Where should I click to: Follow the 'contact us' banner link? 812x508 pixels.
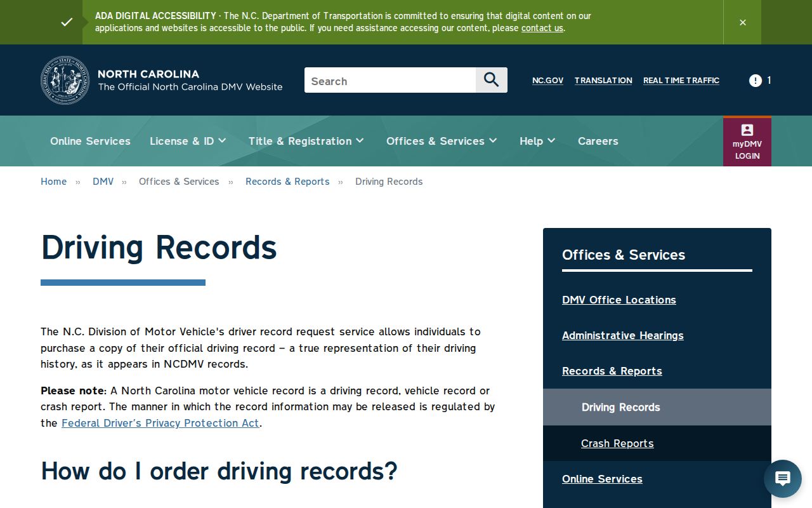(542, 28)
